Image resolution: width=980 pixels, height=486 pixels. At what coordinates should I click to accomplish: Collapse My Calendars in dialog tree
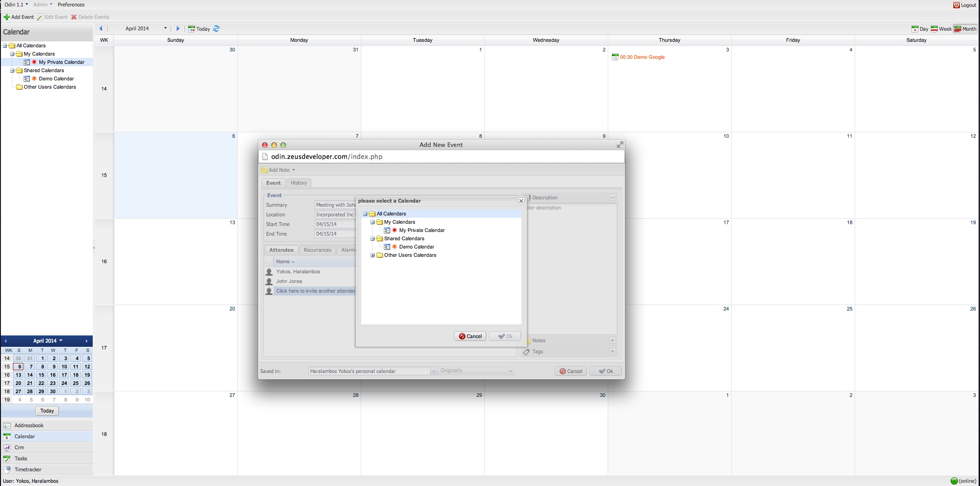coord(373,222)
